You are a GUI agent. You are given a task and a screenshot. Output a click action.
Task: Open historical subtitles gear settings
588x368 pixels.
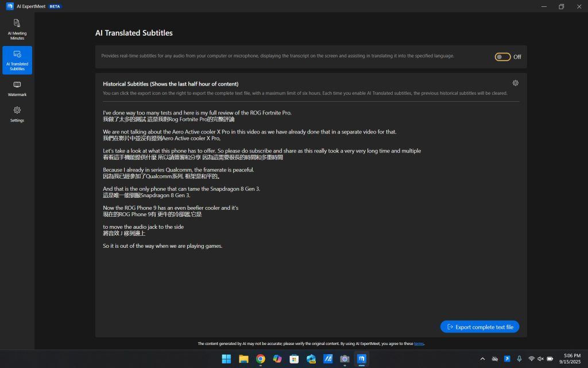[516, 83]
